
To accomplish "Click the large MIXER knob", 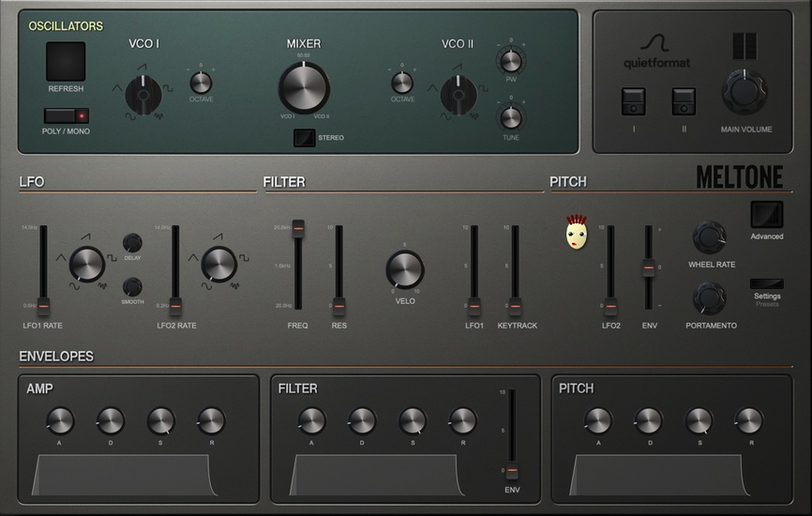I will coord(304,87).
